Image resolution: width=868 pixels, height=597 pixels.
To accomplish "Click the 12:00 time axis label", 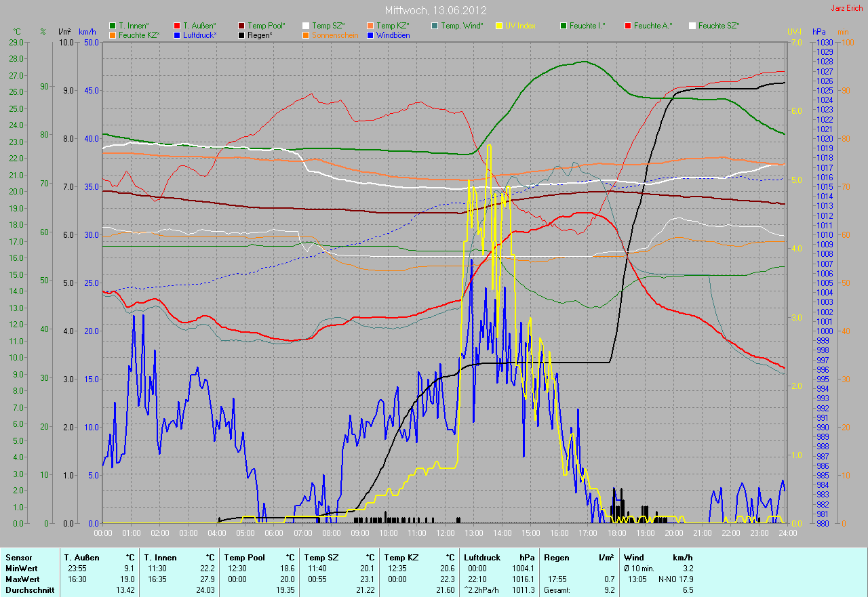I will (445, 533).
